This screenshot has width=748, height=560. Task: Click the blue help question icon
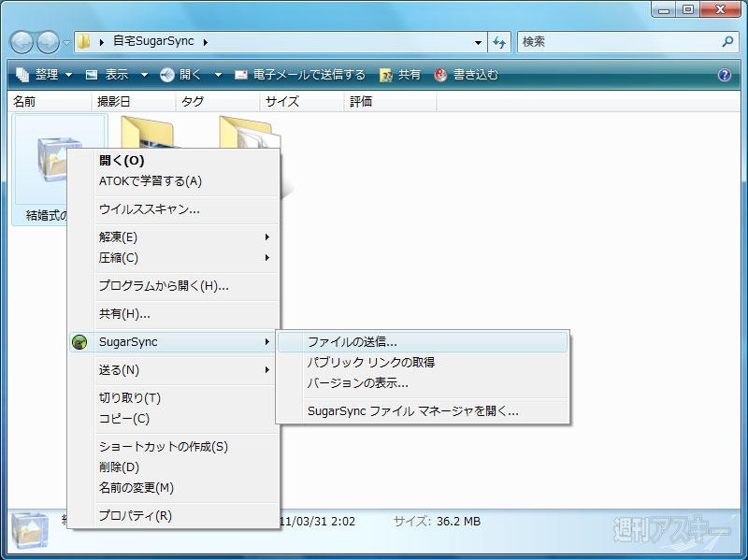724,75
